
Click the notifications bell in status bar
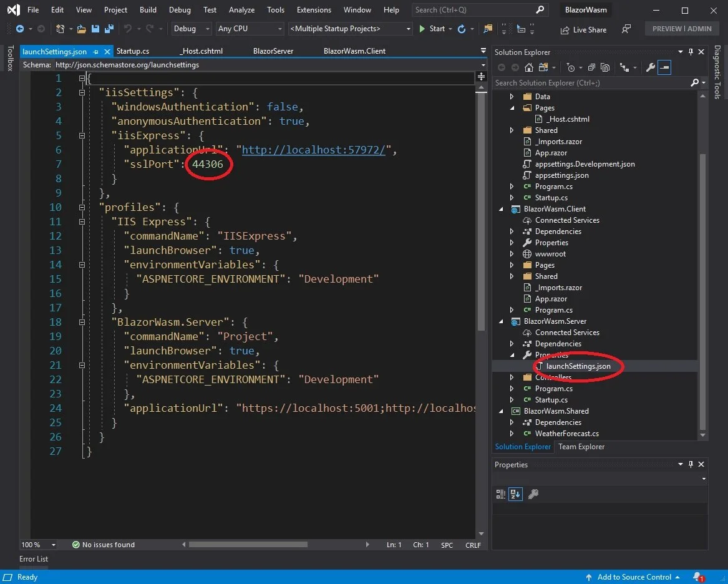[x=698, y=577]
